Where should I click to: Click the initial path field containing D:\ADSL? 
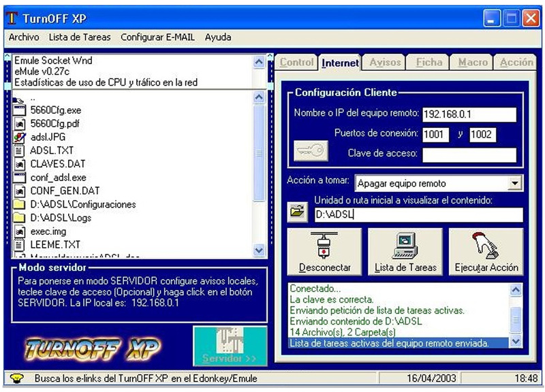coord(418,214)
